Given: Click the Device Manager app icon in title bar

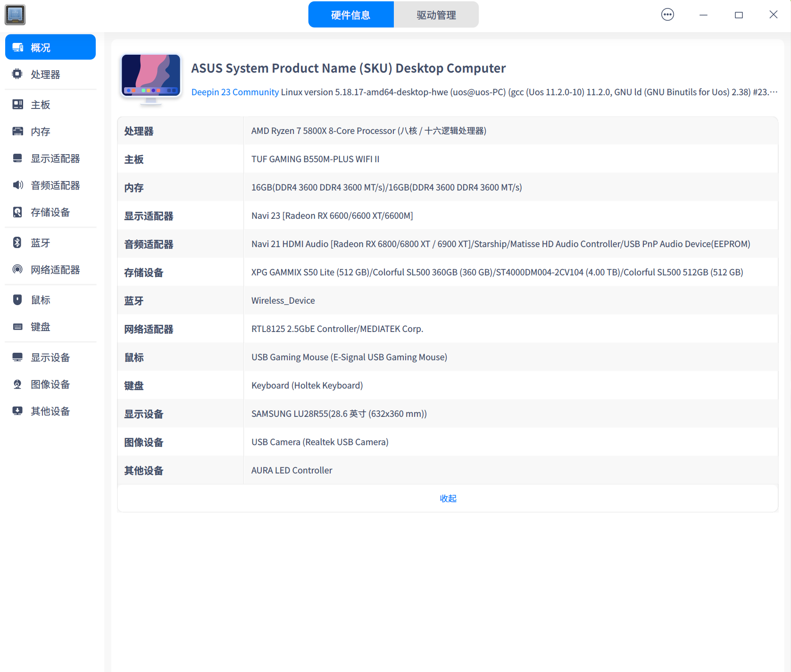Looking at the screenshot, I should (15, 15).
